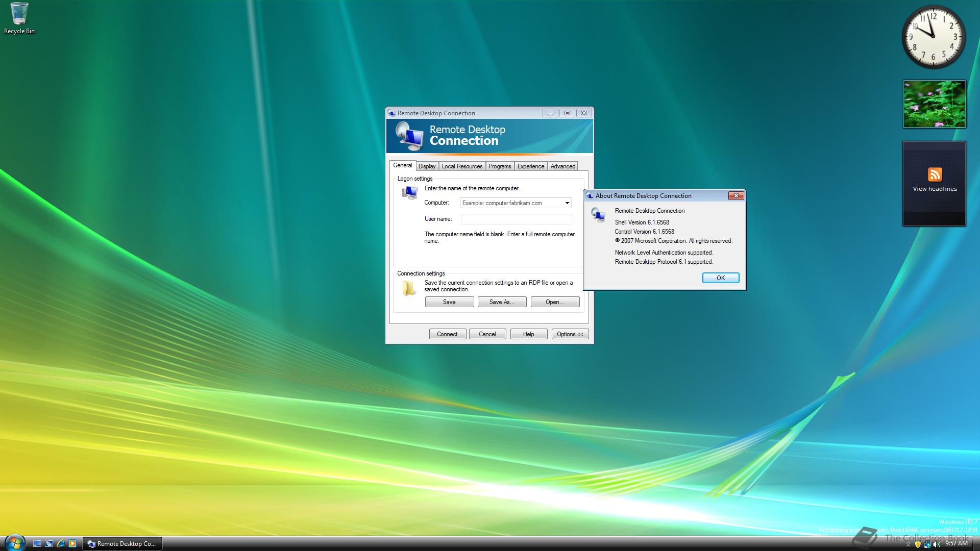Click the Save As... button

click(x=502, y=302)
